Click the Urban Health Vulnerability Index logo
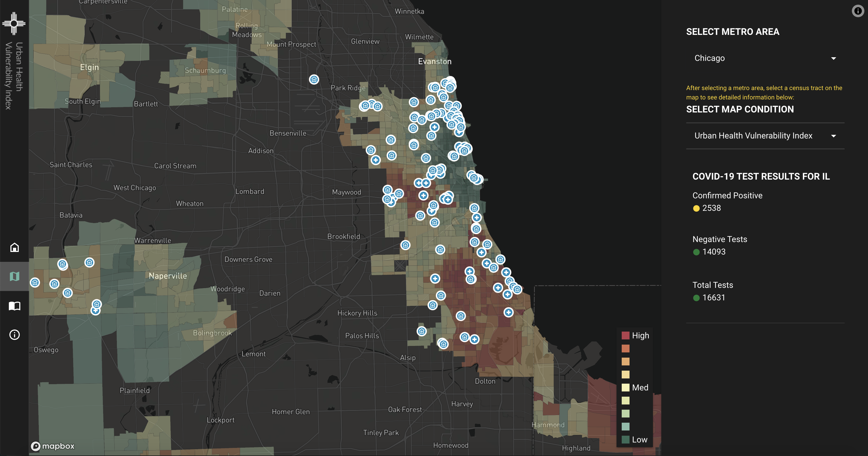Image resolution: width=868 pixels, height=456 pixels. click(14, 23)
